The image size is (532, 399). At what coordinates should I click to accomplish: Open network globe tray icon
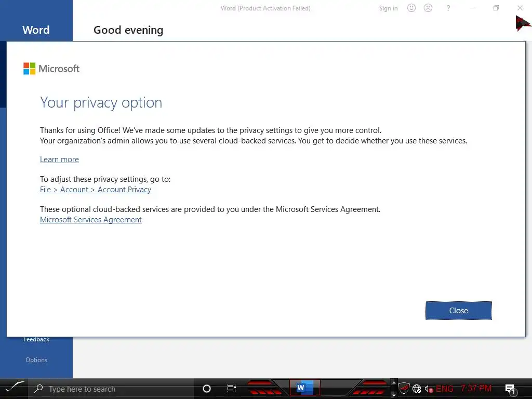pyautogui.click(x=417, y=389)
